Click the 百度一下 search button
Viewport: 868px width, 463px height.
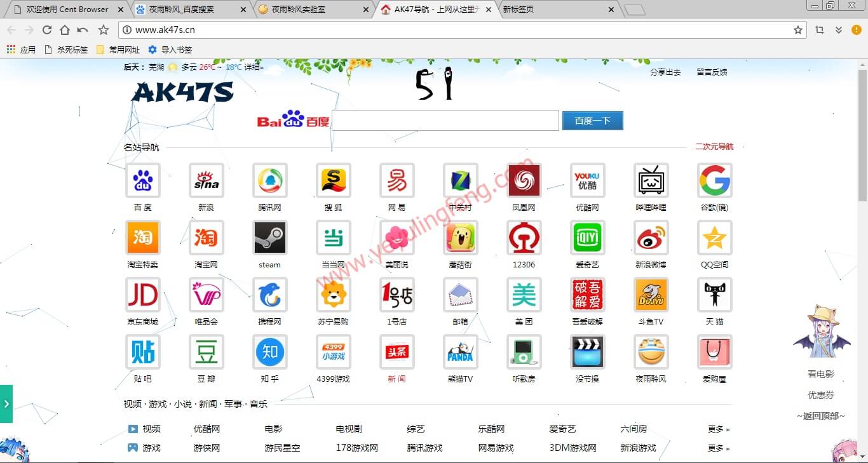pyautogui.click(x=592, y=121)
